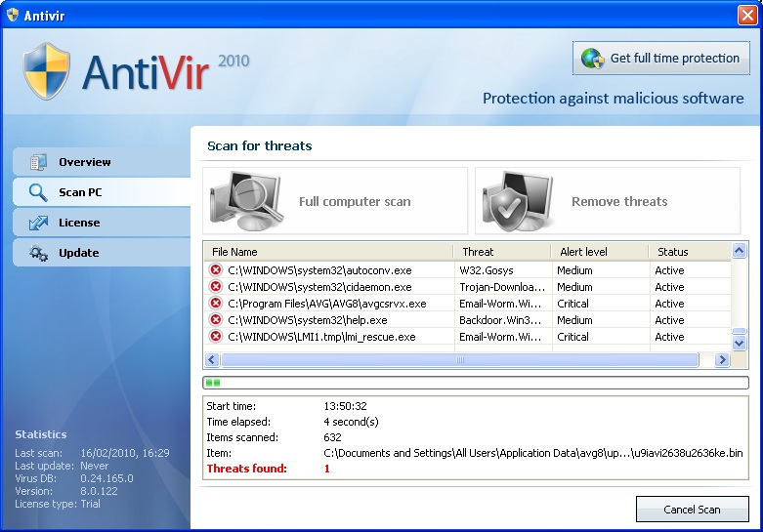Click the threat list scroll down arrow
Viewport: 763px width, 532px height.
(740, 344)
